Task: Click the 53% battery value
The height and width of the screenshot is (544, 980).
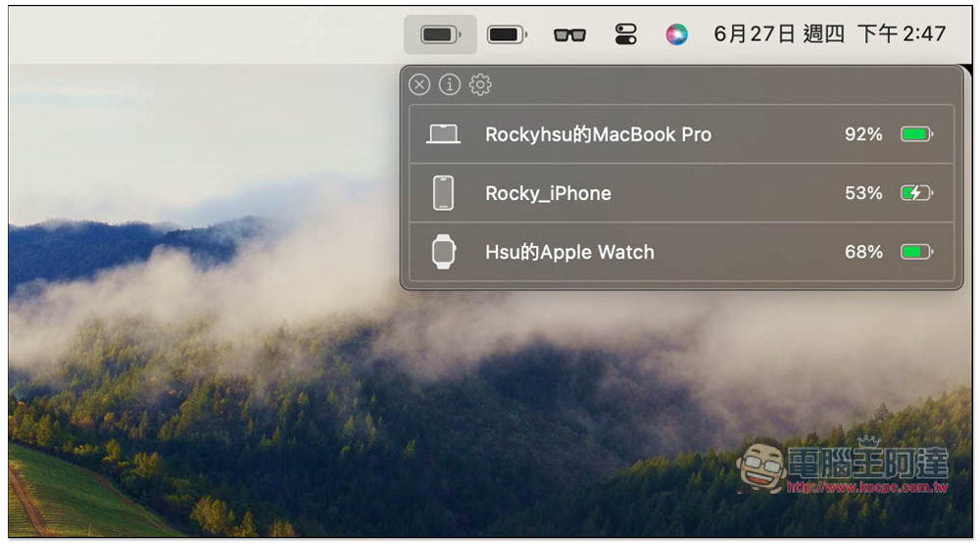Action: (x=863, y=193)
